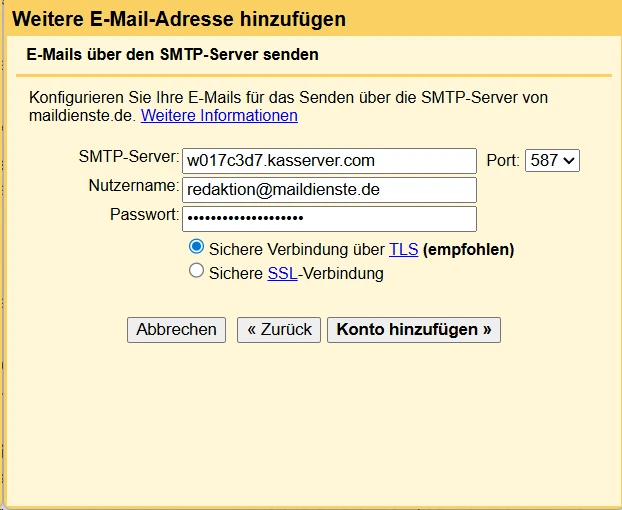Click the Nutzername label text
Screen dimensions: 622x510
pos(133,186)
